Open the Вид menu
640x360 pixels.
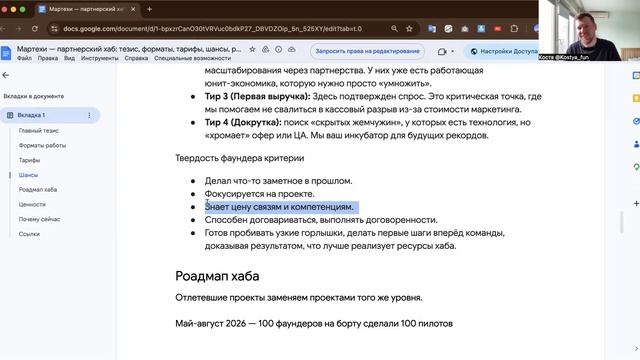(x=69, y=58)
